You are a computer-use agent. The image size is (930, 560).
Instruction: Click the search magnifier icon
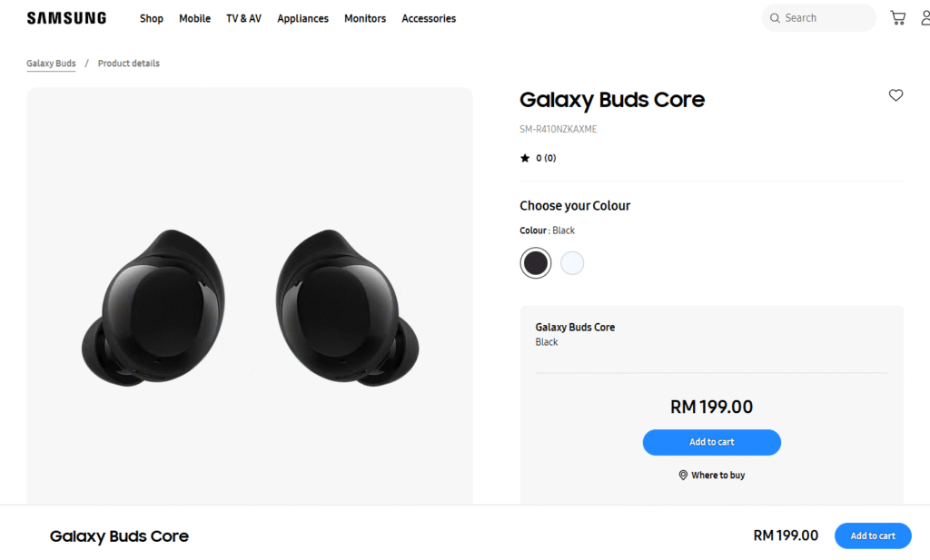[x=775, y=18]
